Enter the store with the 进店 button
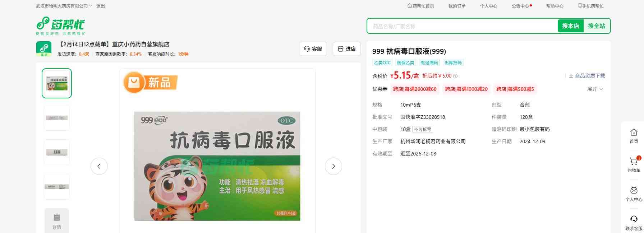The image size is (644, 233). pyautogui.click(x=347, y=49)
